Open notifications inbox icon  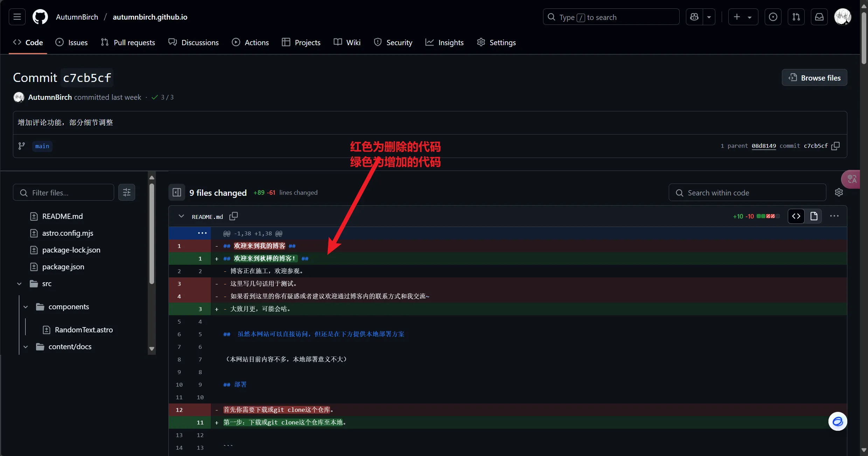[819, 17]
